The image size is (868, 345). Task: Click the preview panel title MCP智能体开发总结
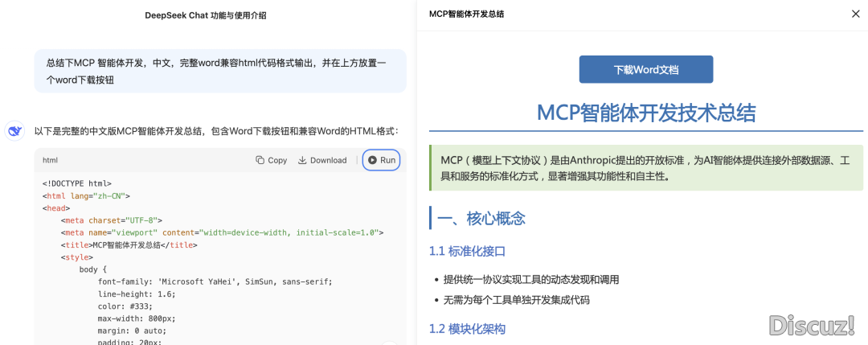point(466,14)
